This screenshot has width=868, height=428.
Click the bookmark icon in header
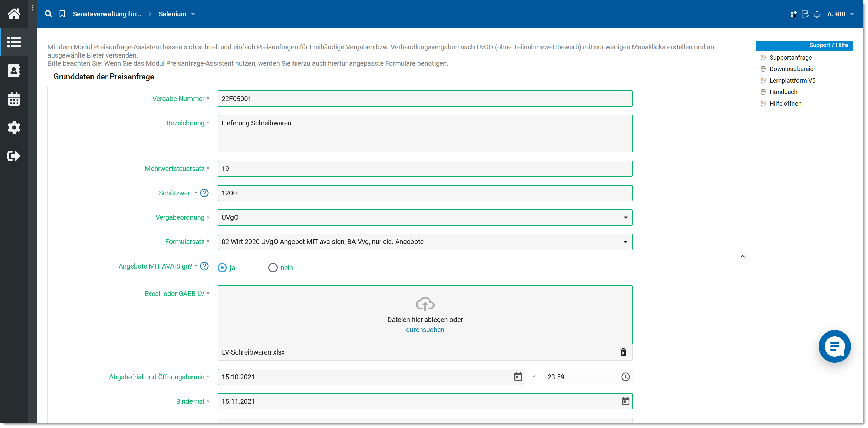(x=62, y=14)
